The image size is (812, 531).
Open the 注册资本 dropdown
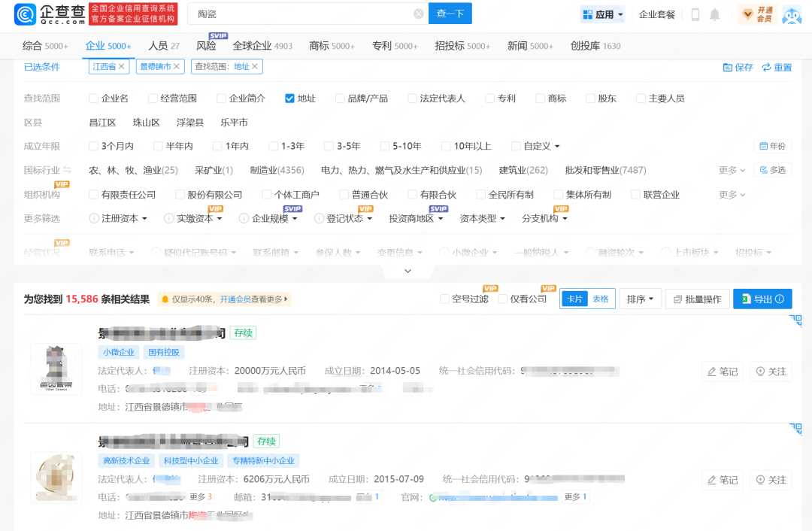(x=124, y=219)
